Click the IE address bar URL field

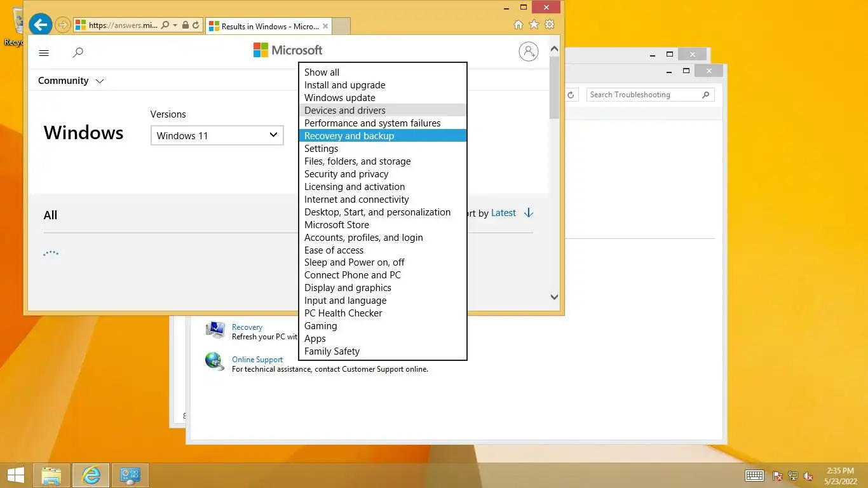(x=123, y=25)
